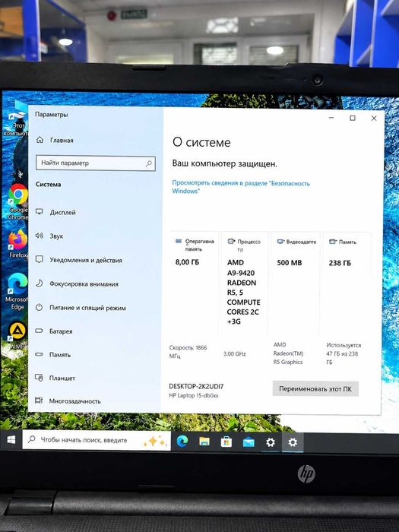Click the first Settings gear in taskbar
Screen dimensions: 399x532
pos(271,442)
